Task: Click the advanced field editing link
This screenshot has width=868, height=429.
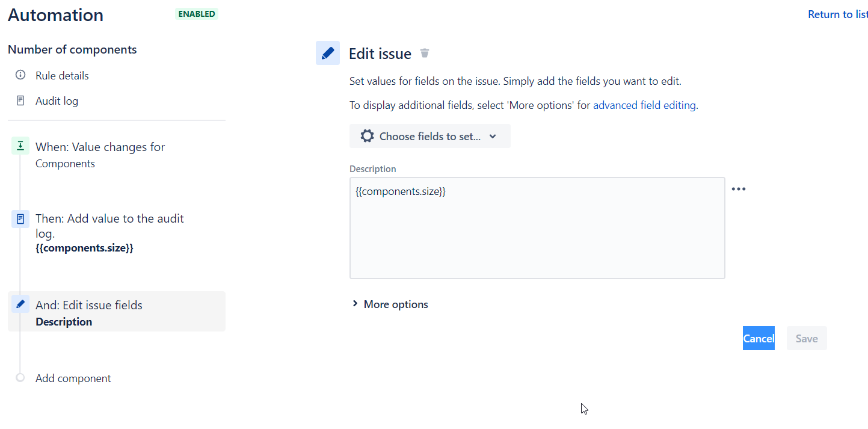Action: (644, 105)
